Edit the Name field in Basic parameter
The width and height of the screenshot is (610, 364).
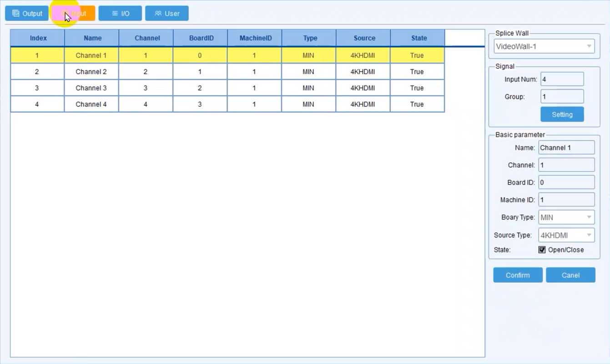[x=566, y=148]
